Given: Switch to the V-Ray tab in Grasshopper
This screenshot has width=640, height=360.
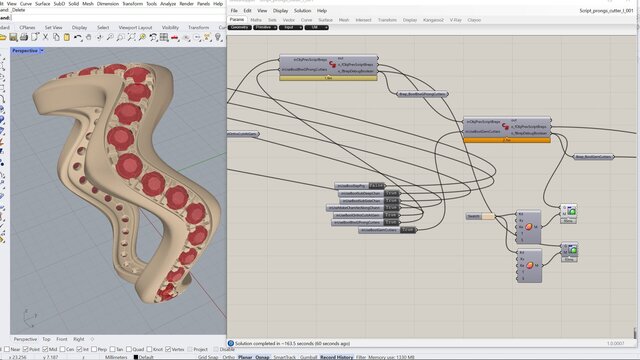Looking at the screenshot, I should (x=456, y=20).
